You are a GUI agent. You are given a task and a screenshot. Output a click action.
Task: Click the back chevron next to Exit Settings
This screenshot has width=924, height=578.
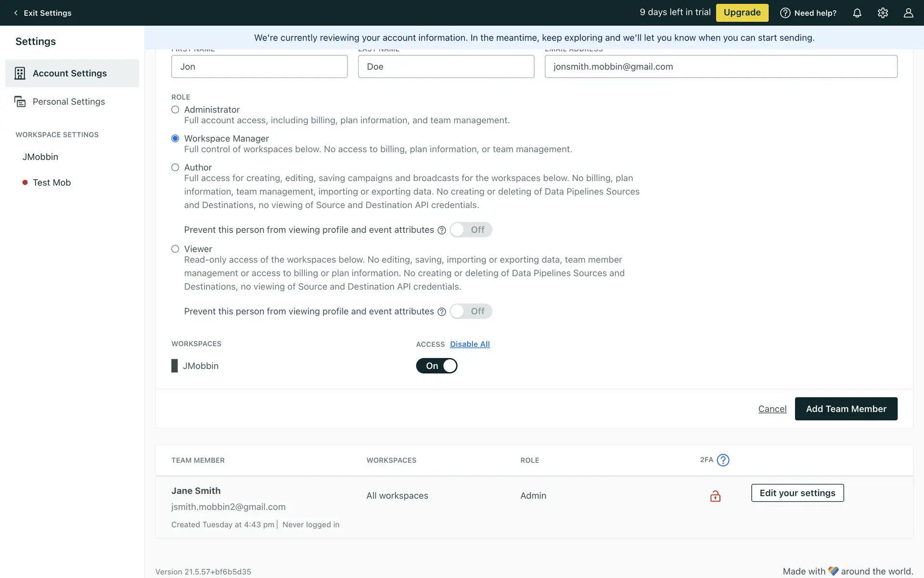16,13
